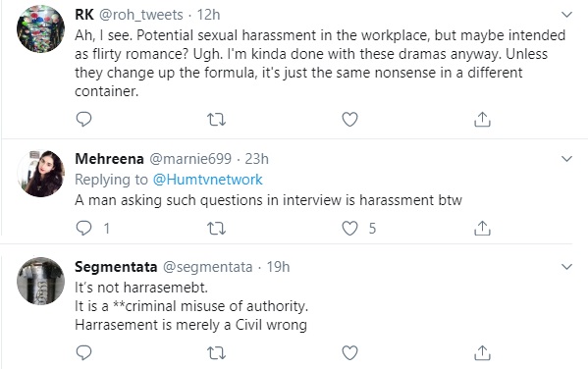Image resolution: width=588 pixels, height=369 pixels.
Task: View RK's profile picture avatar
Action: 40,28
